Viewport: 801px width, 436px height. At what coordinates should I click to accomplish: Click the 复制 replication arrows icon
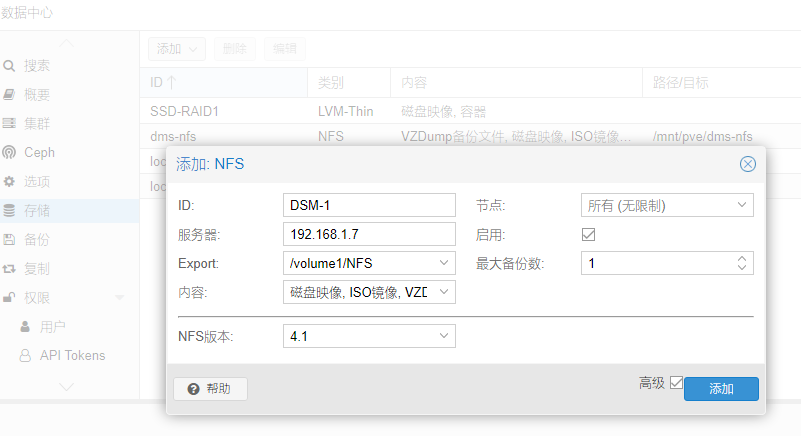(x=9, y=268)
